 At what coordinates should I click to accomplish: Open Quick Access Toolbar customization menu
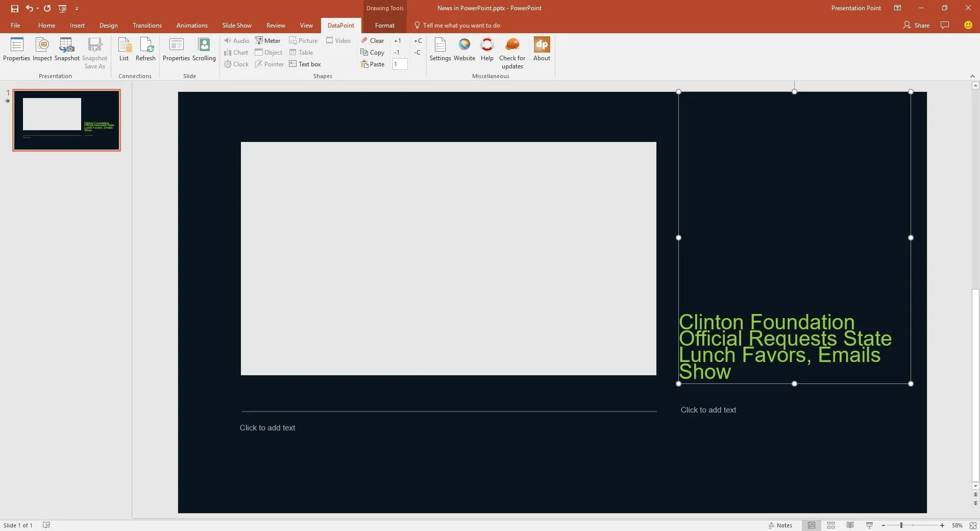(x=77, y=8)
